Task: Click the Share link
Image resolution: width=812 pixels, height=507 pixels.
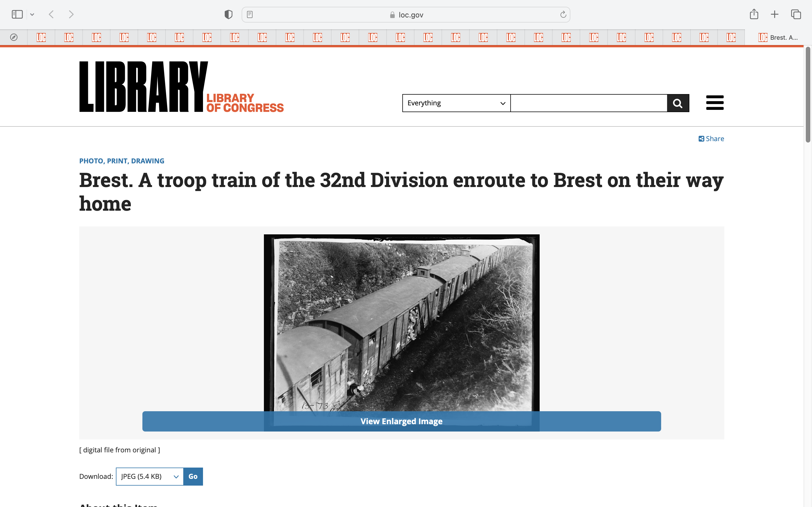Action: coord(711,139)
